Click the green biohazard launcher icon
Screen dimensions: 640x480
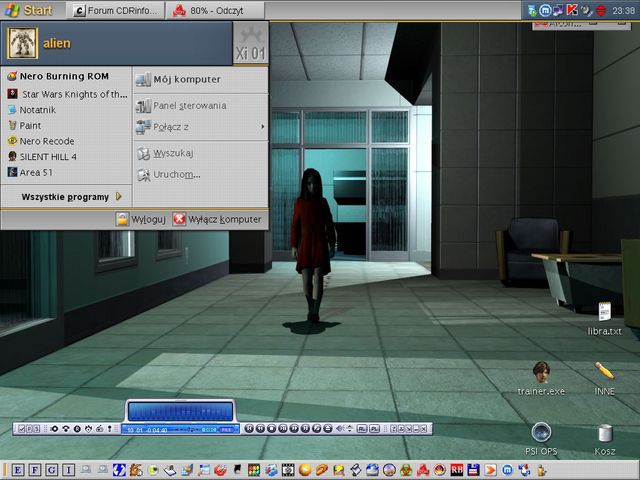pos(406,470)
